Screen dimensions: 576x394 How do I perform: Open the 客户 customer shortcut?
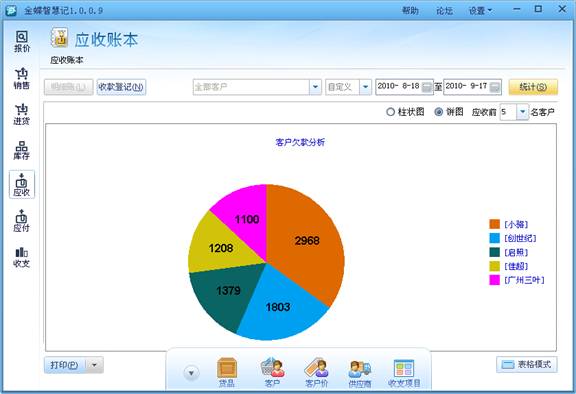tap(272, 372)
